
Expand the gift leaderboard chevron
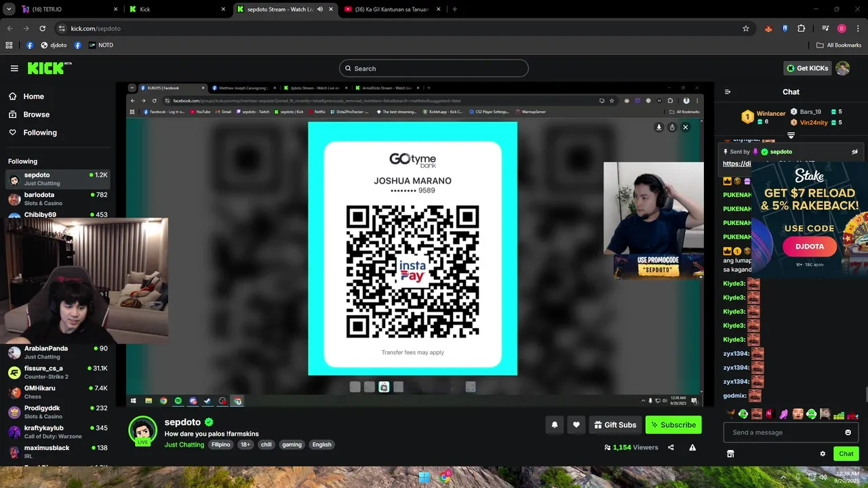coord(791,136)
